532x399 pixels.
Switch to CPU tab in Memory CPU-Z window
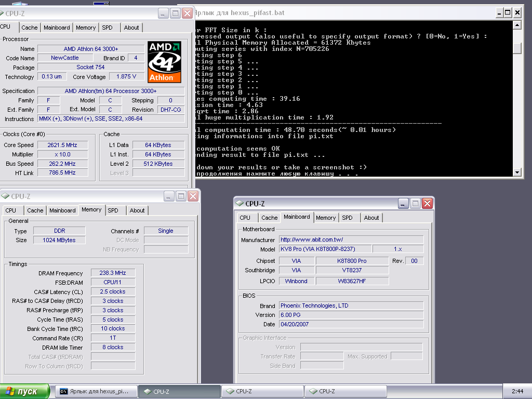click(x=11, y=210)
